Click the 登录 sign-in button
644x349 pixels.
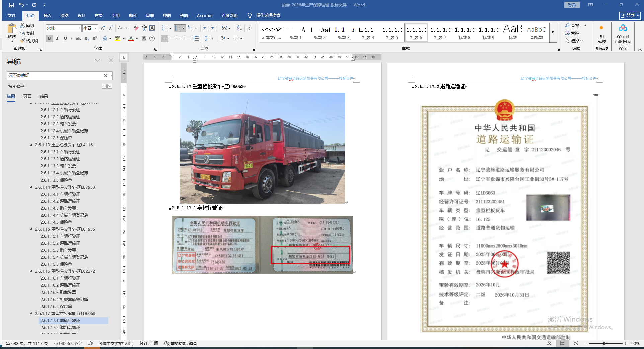point(572,5)
